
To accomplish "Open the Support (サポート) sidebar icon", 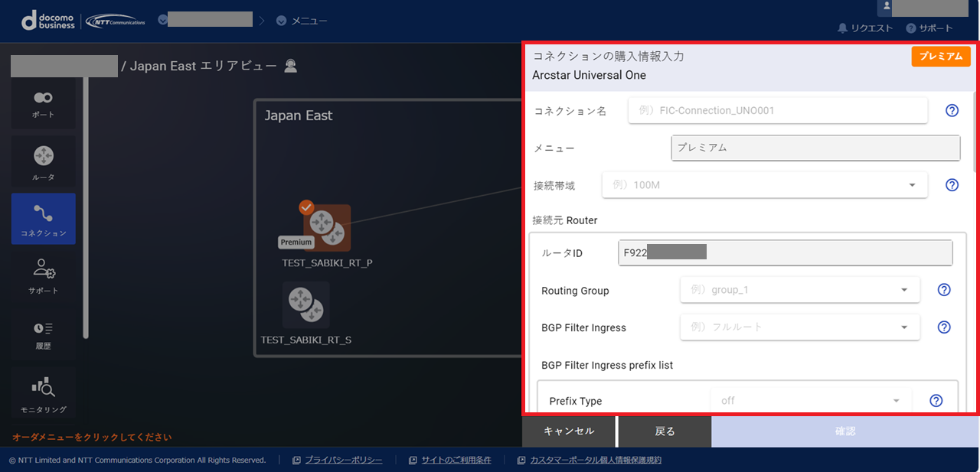I will pos(43,276).
